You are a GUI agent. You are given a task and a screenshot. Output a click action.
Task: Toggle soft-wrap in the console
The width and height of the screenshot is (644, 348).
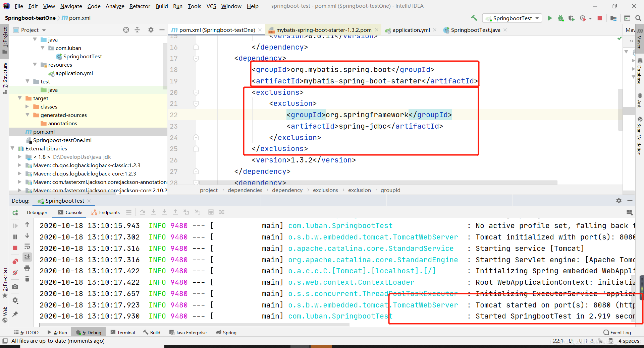point(28,247)
